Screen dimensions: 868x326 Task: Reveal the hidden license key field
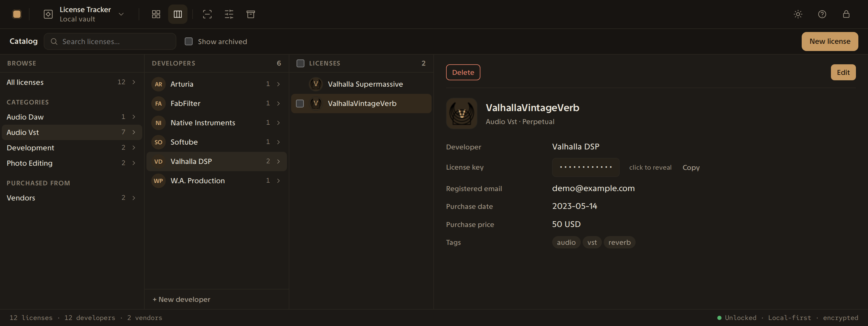[586, 167]
